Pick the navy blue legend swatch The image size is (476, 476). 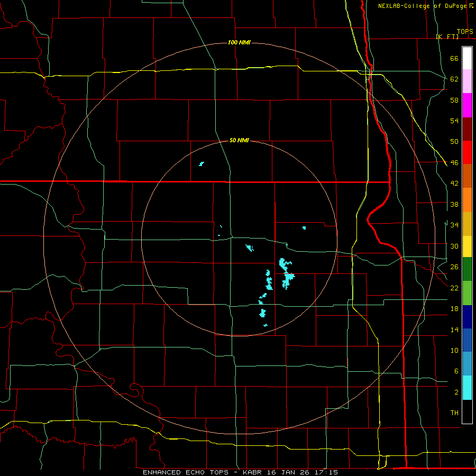coord(467,317)
